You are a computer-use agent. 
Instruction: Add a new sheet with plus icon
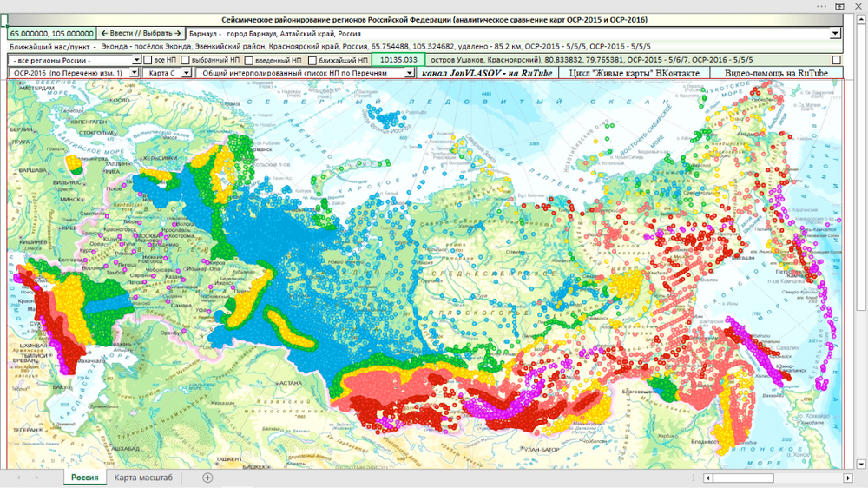[x=207, y=478]
